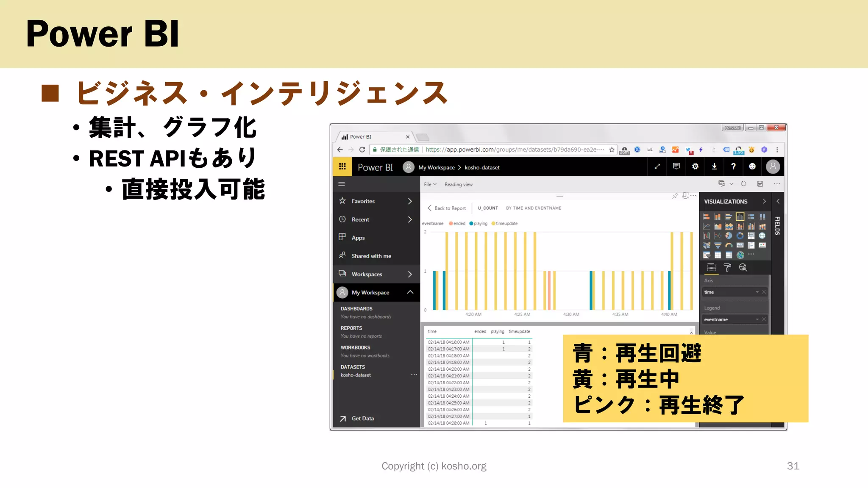This screenshot has width=868, height=488.
Task: Pick the Scatter chart visualization
Action: (718, 236)
